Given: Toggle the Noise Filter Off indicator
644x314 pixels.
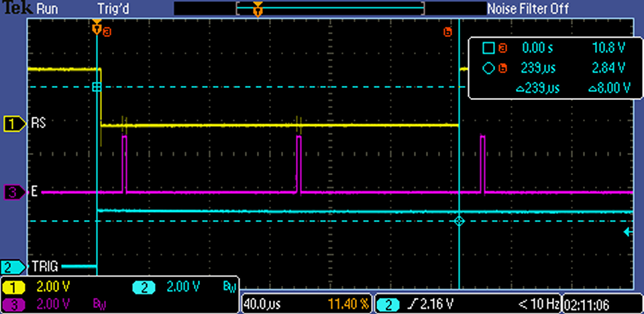Looking at the screenshot, I should tap(528, 9).
